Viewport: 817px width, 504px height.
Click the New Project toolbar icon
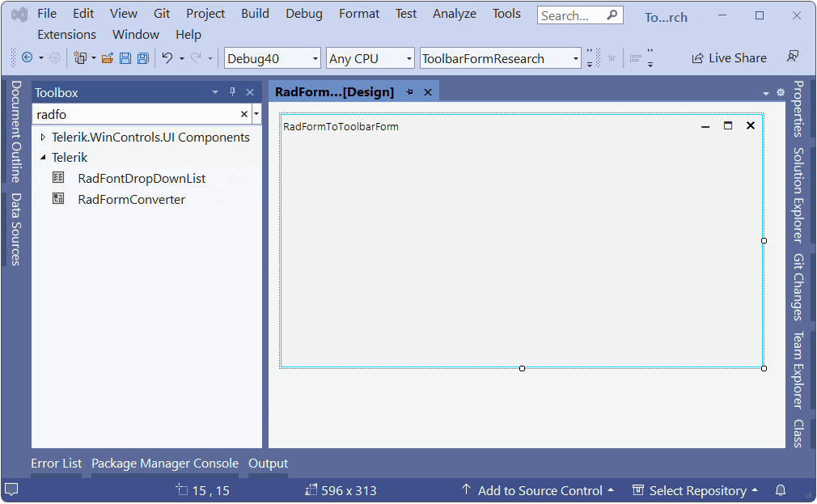point(80,58)
